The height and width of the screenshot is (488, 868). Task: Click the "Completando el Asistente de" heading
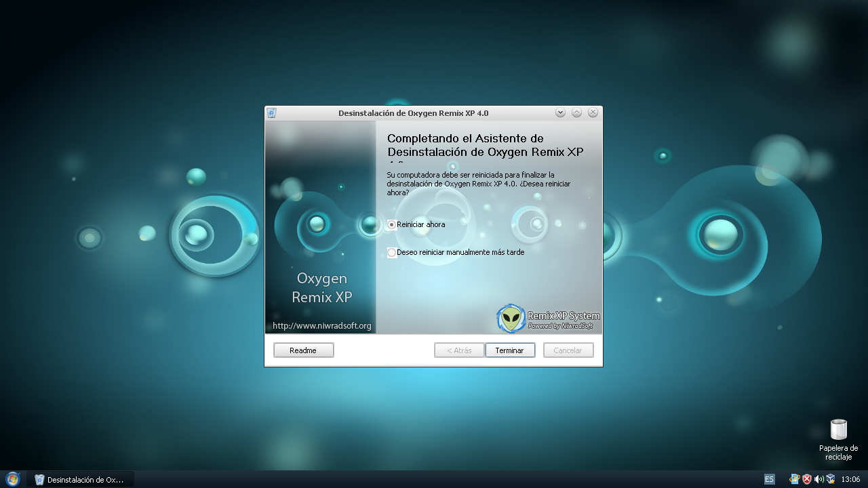coord(465,138)
